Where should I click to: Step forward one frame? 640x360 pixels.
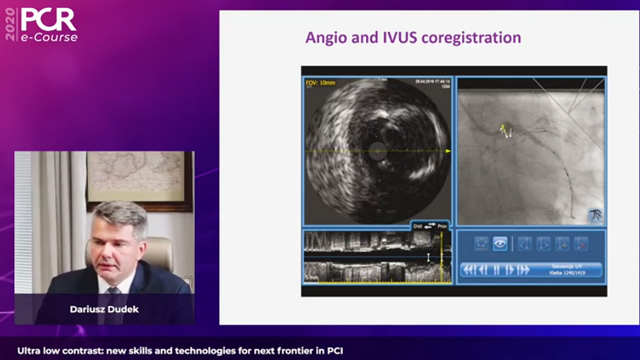pyautogui.click(x=509, y=270)
